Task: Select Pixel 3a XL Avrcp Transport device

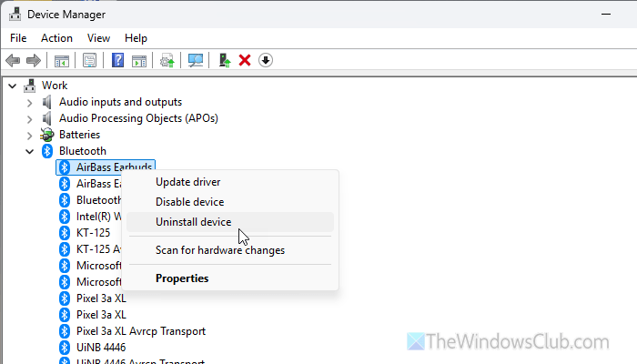Action: click(x=141, y=331)
